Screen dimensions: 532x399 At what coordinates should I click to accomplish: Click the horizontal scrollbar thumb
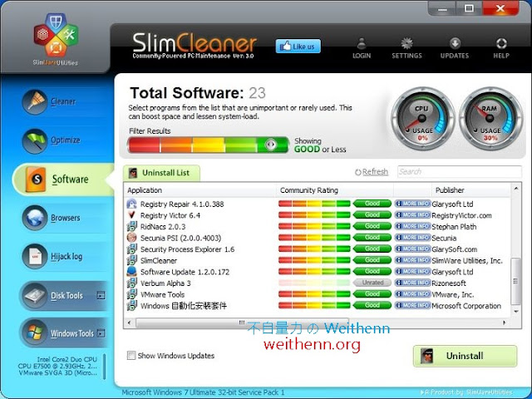point(242,323)
